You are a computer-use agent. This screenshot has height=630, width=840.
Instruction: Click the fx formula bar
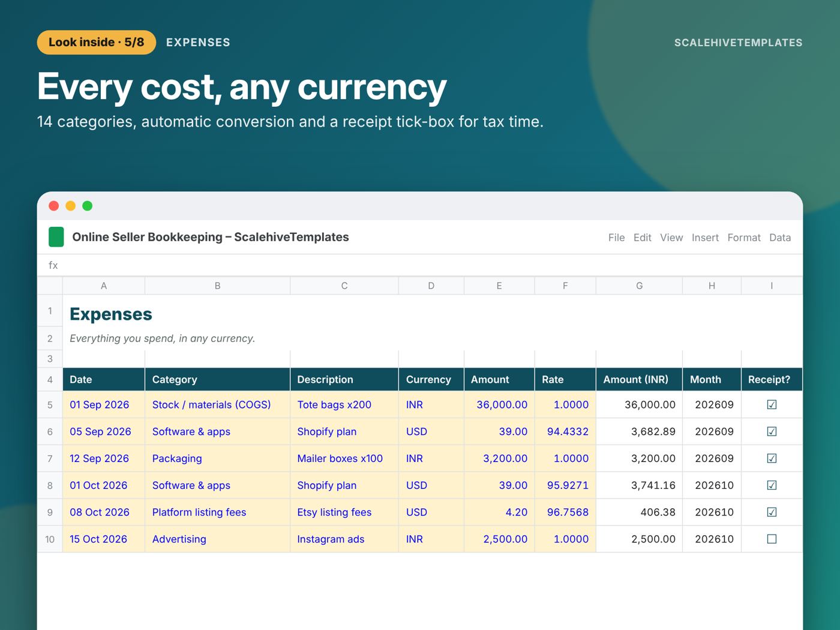pyautogui.click(x=420, y=265)
